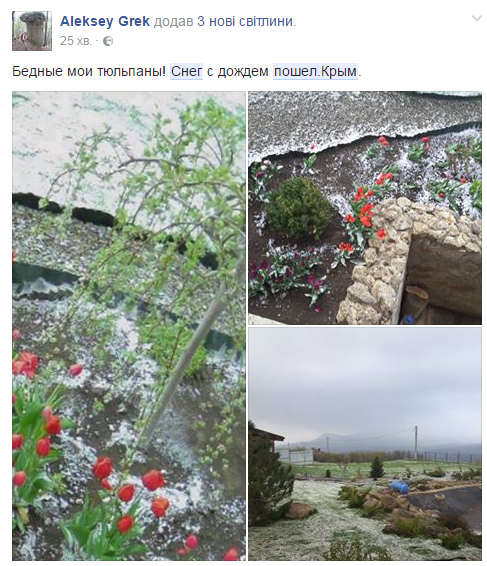487x566 pixels.
Task: Click the 3 нові світлини text
Action: (245, 22)
